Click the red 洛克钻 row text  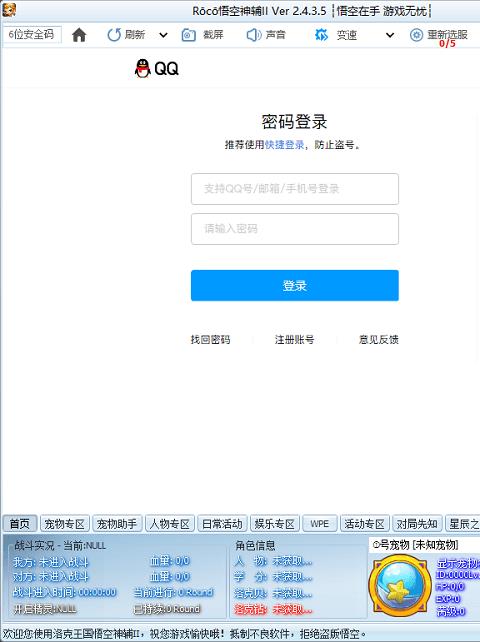(273, 609)
